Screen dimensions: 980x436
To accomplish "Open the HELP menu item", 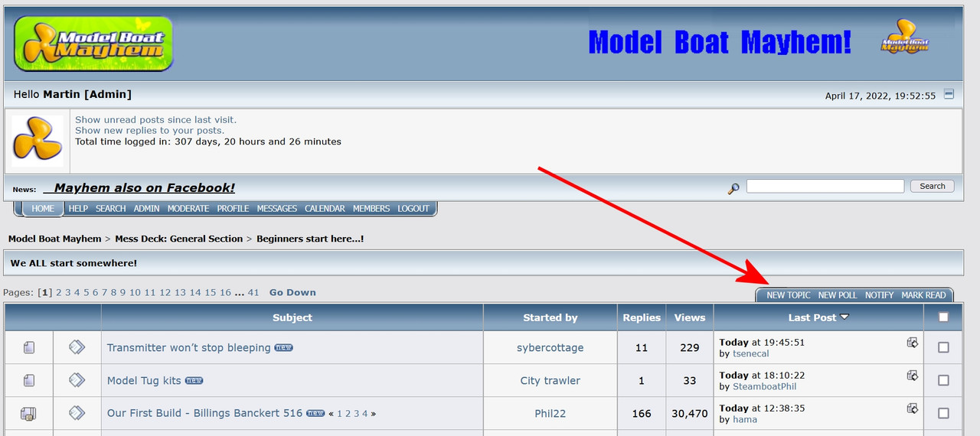I will pos(78,208).
